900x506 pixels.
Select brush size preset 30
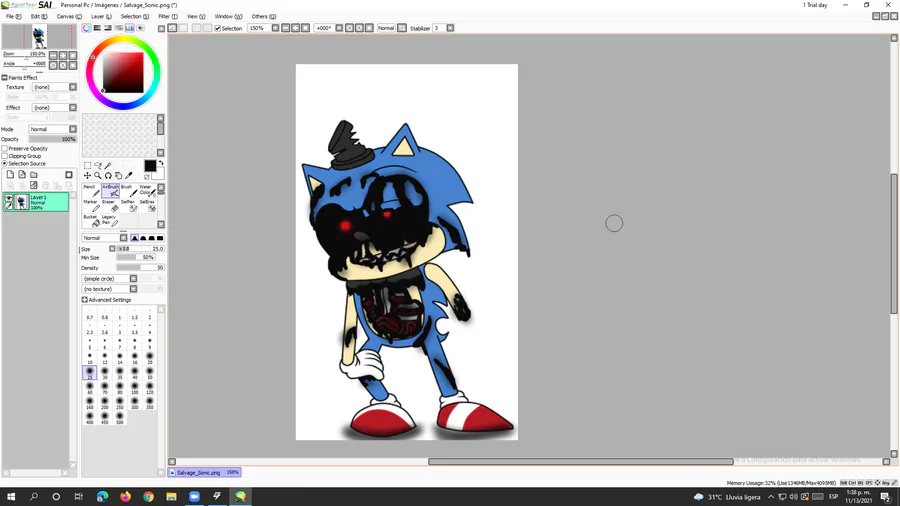104,373
